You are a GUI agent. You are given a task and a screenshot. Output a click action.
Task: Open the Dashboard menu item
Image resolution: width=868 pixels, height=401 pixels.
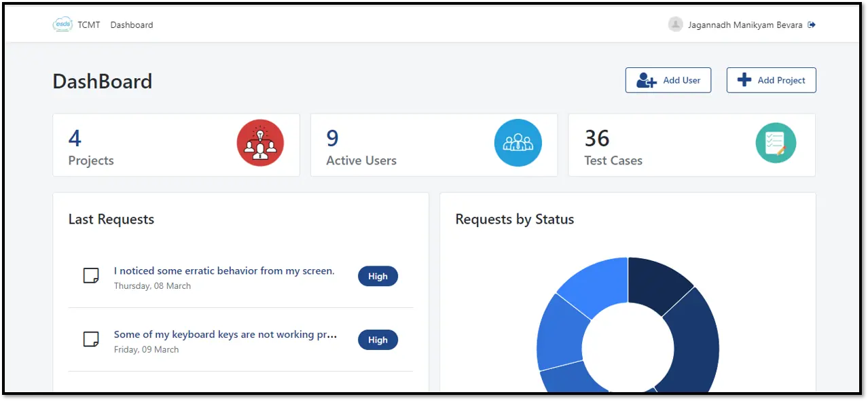click(131, 24)
